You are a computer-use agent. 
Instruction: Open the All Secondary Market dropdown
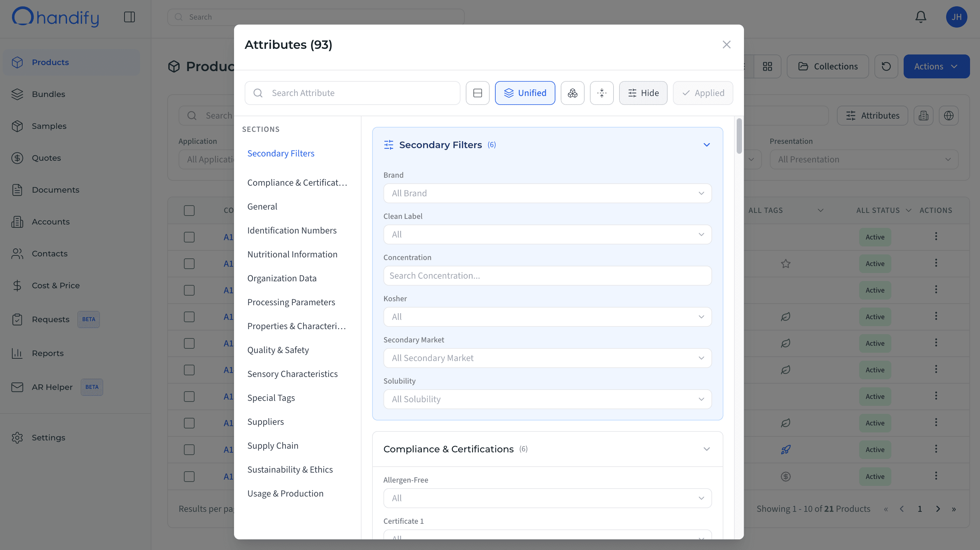tap(547, 358)
